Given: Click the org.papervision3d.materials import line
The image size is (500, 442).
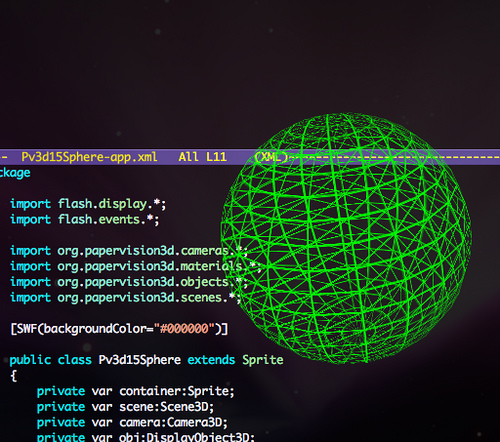Looking at the screenshot, I should [136, 267].
